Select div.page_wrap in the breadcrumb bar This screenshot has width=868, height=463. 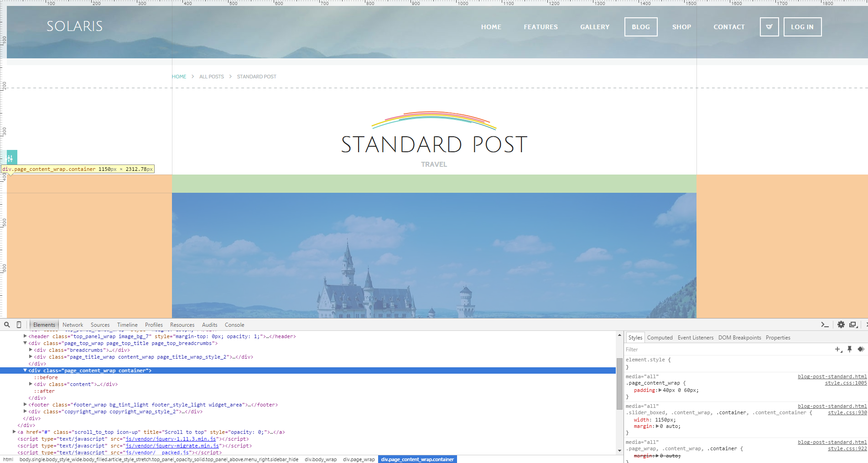pyautogui.click(x=359, y=459)
